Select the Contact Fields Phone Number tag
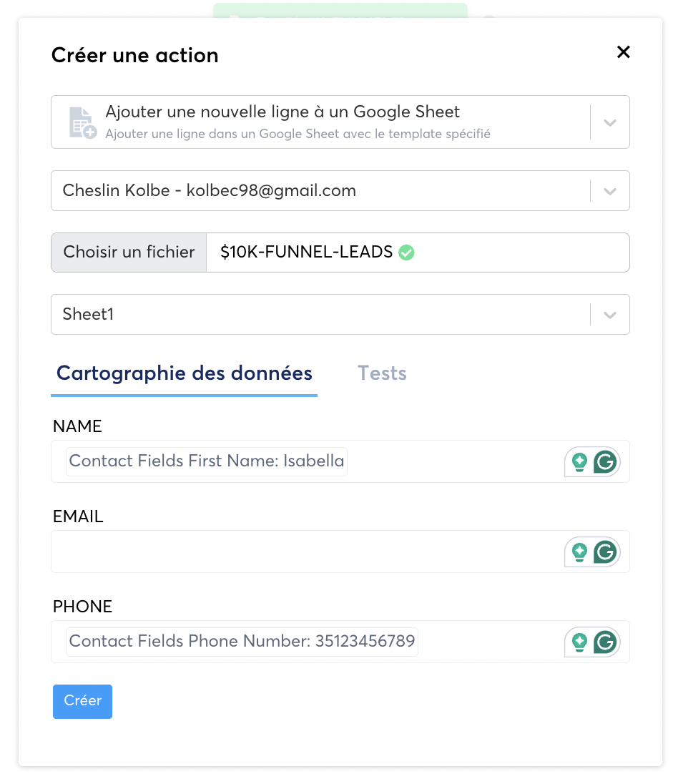This screenshot has width=678, height=784. [242, 642]
